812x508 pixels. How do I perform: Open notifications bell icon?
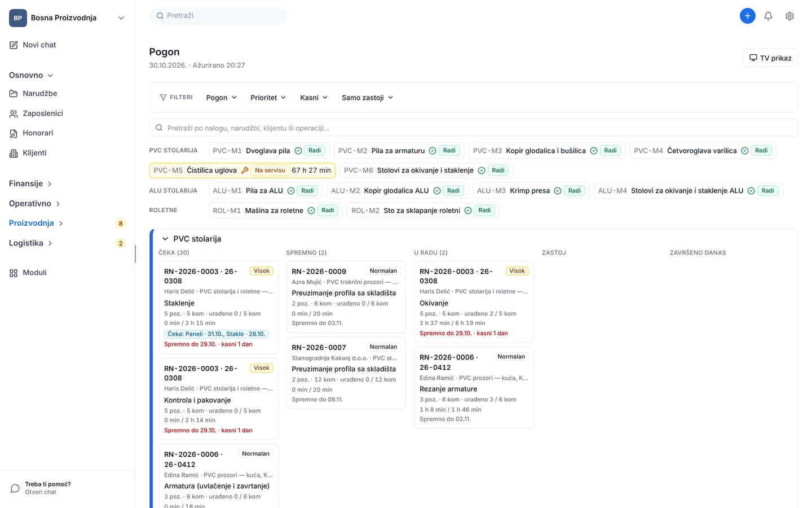768,16
